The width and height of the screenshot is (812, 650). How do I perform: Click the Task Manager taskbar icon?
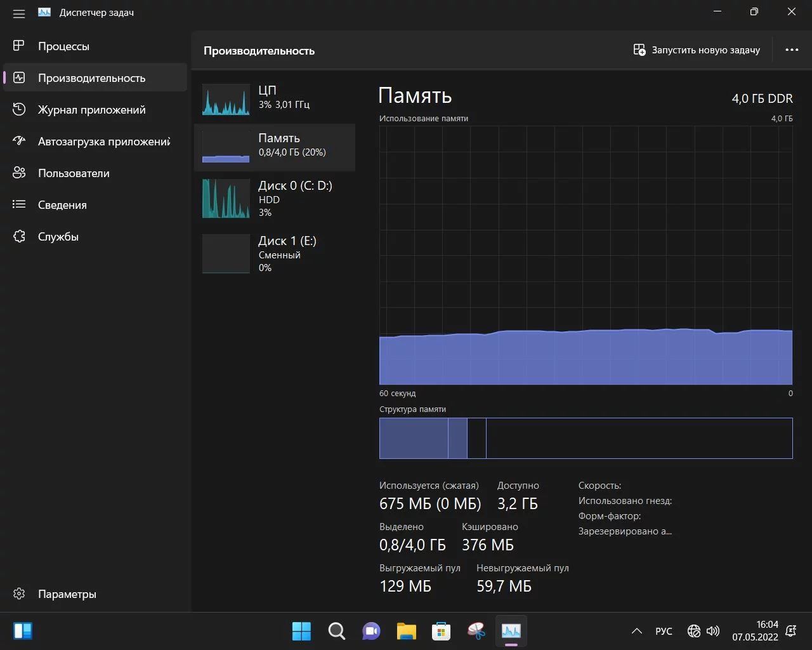pos(511,631)
